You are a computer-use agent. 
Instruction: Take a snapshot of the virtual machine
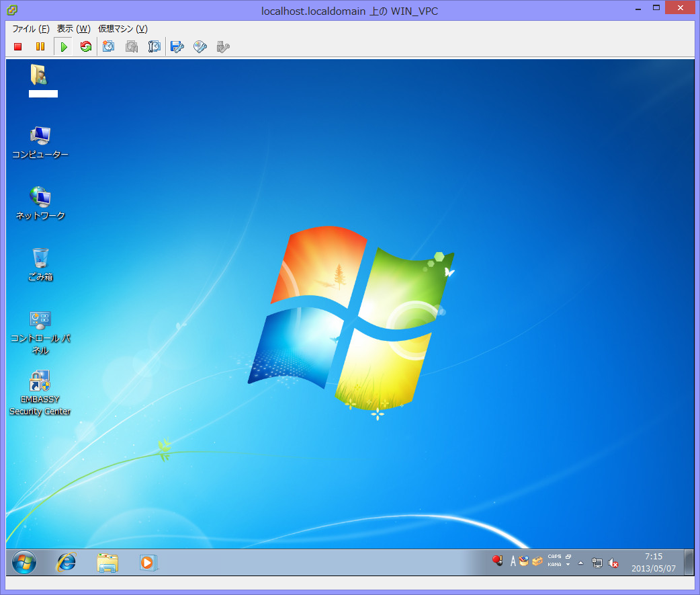click(108, 46)
